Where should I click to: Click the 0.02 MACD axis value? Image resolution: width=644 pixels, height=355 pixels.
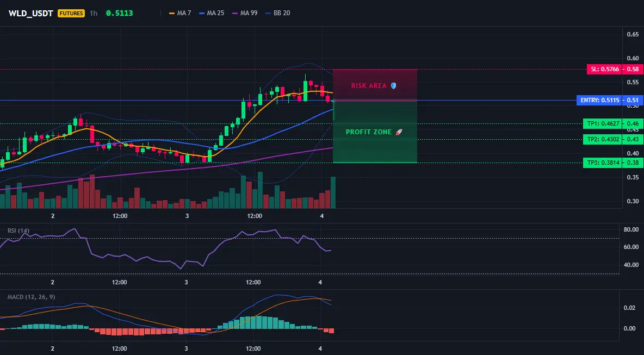630,308
